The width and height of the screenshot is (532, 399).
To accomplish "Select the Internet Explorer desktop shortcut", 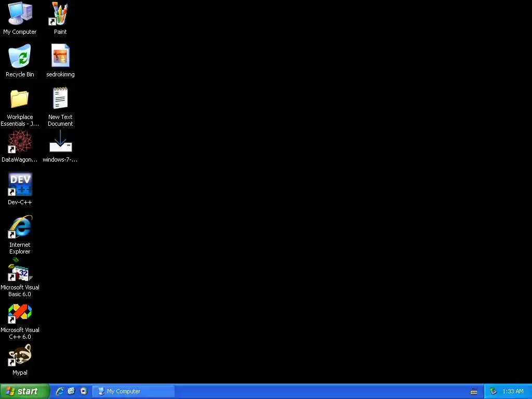I will 20,235.
